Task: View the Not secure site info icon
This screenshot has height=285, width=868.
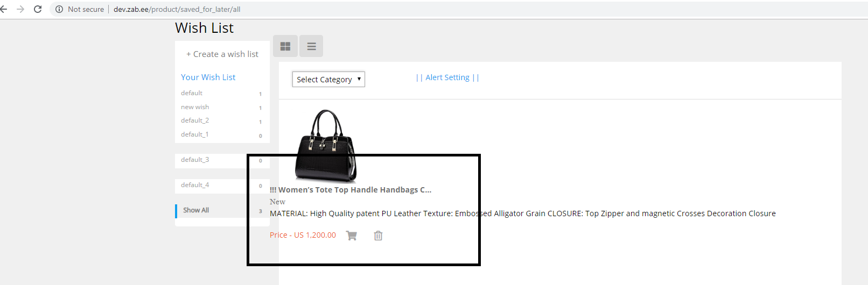Action: click(x=59, y=9)
